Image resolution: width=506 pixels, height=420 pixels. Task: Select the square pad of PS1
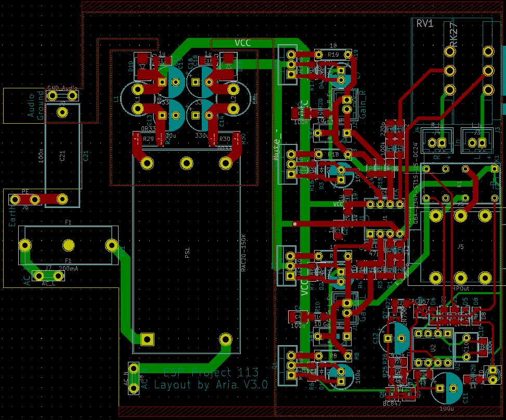pos(147,339)
